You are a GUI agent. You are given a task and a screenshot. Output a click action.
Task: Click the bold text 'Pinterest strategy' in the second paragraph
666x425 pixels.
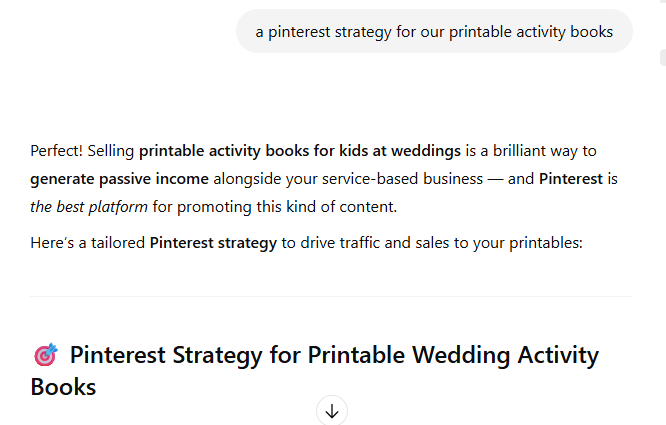point(213,243)
